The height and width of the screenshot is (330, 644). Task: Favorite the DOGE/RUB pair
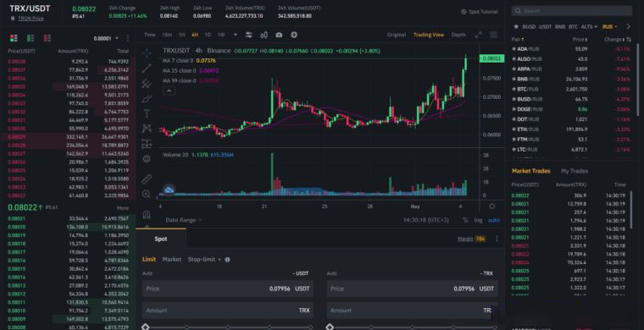click(514, 109)
